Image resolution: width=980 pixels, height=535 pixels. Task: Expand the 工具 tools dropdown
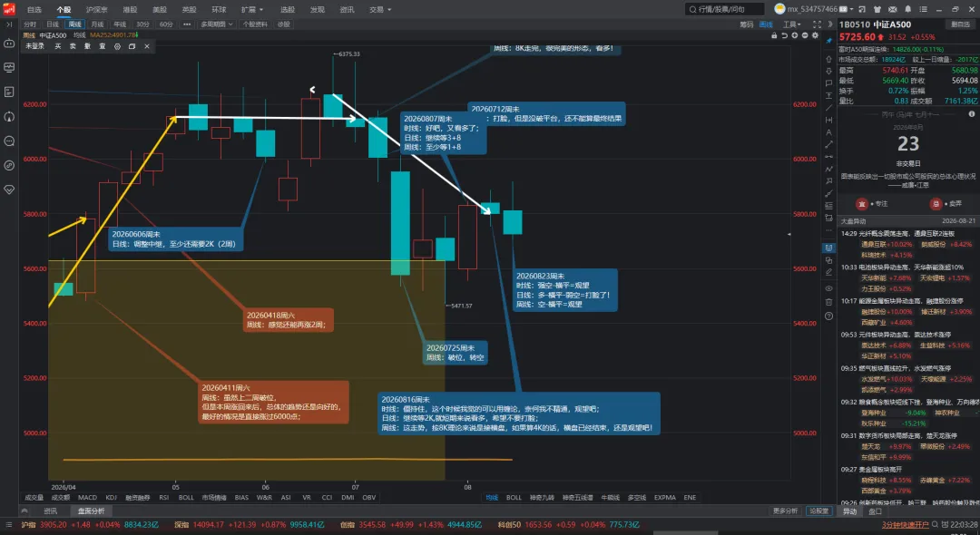click(x=792, y=24)
